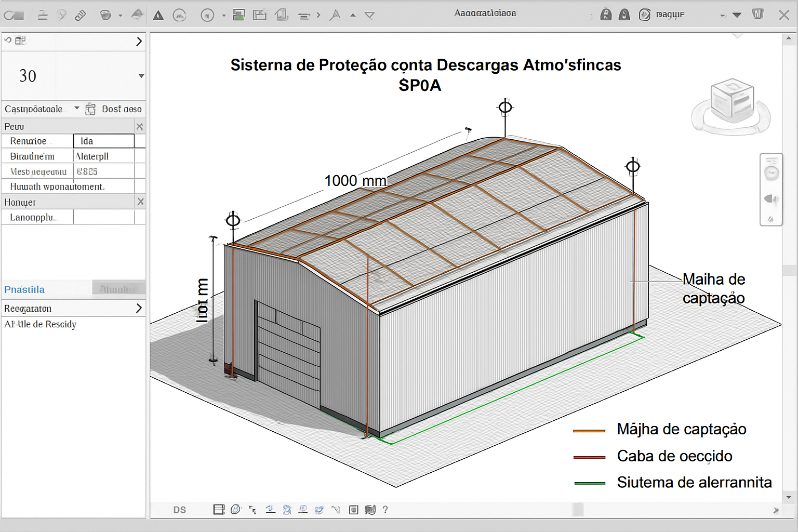Click the window name label in title bar
This screenshot has height=532, width=798.
485,13
